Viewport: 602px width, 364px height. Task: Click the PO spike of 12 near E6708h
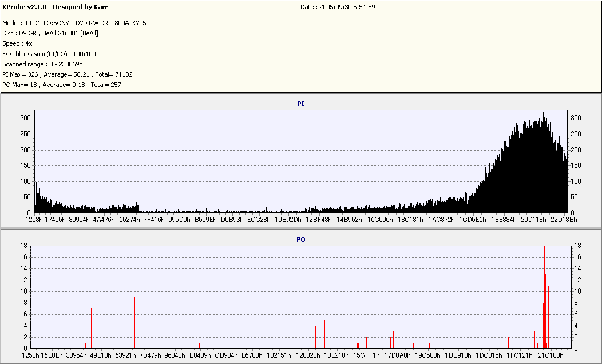[266, 314]
